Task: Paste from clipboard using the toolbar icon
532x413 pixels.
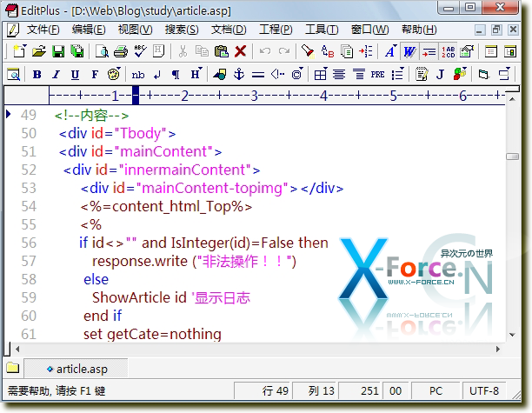Action: 222,51
